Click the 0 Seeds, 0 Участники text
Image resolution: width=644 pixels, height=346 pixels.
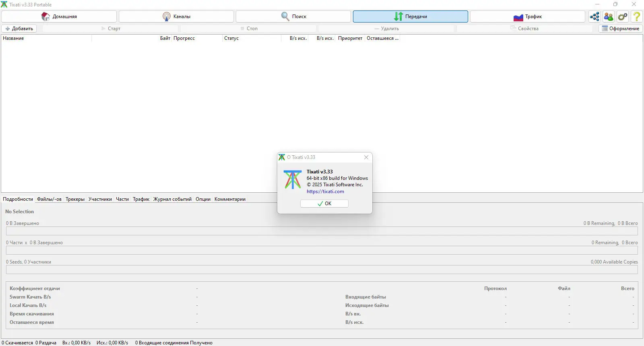29,262
